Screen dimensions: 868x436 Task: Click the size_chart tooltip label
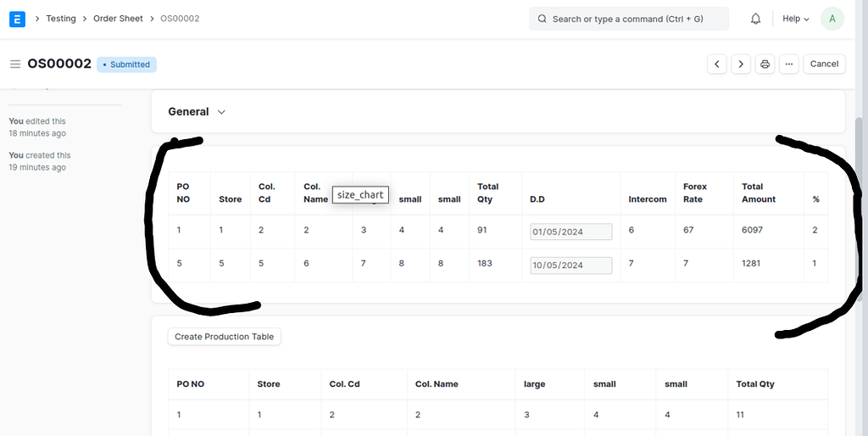click(360, 195)
